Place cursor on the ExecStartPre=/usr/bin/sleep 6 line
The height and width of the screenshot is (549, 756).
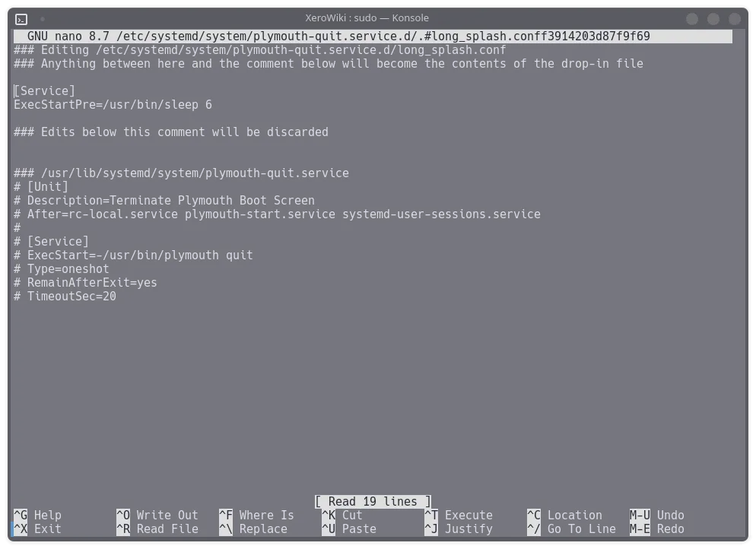point(113,104)
